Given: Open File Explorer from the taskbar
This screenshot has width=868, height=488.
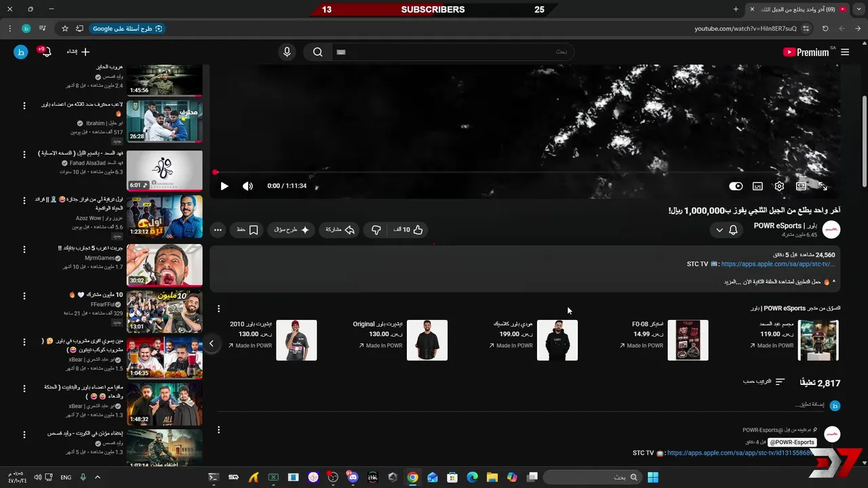Looking at the screenshot, I should pos(492,477).
